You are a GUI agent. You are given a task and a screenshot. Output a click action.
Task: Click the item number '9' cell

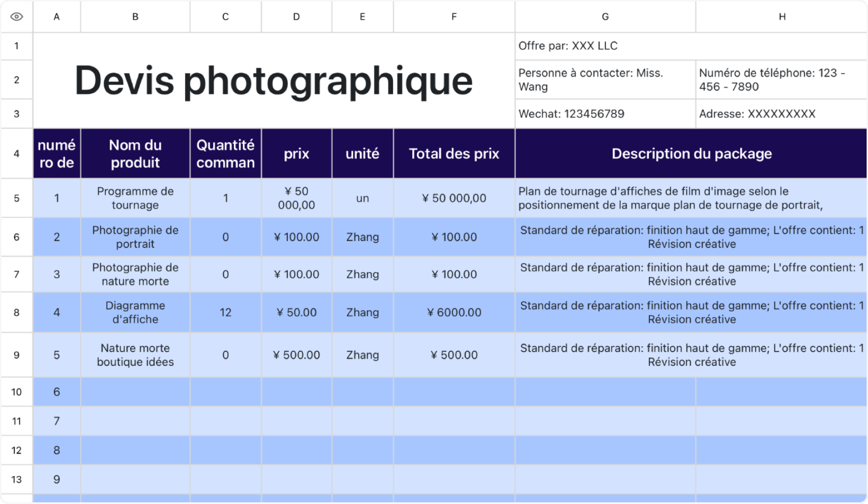coord(57,479)
